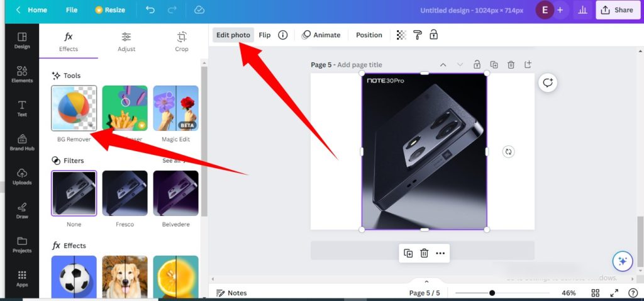Viewport: 644px width, 301px height.
Task: Open the image info icon
Action: (282, 35)
